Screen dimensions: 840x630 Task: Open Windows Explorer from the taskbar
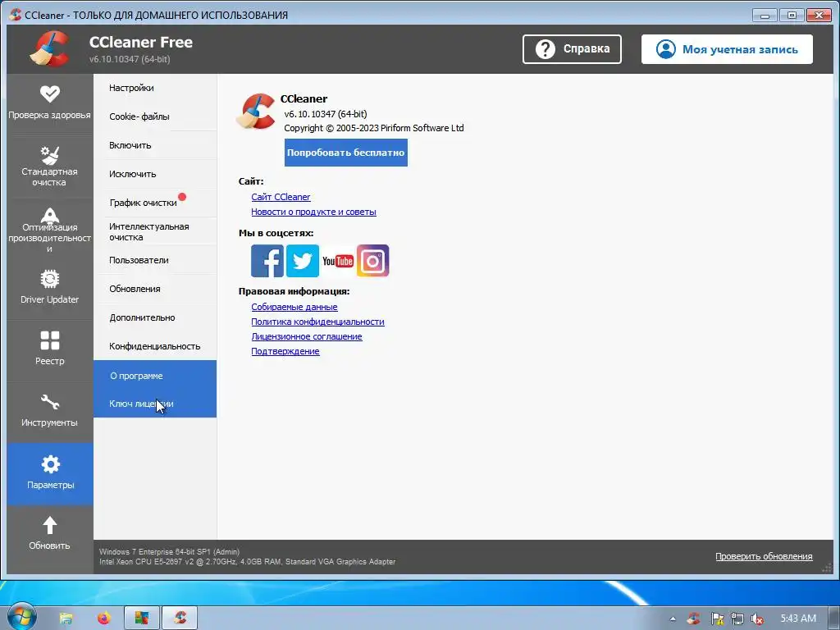[66, 619]
